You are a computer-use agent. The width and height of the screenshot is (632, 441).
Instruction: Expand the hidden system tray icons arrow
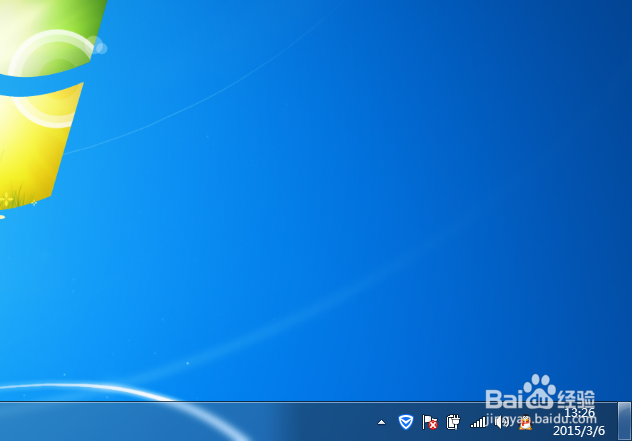coord(381,422)
